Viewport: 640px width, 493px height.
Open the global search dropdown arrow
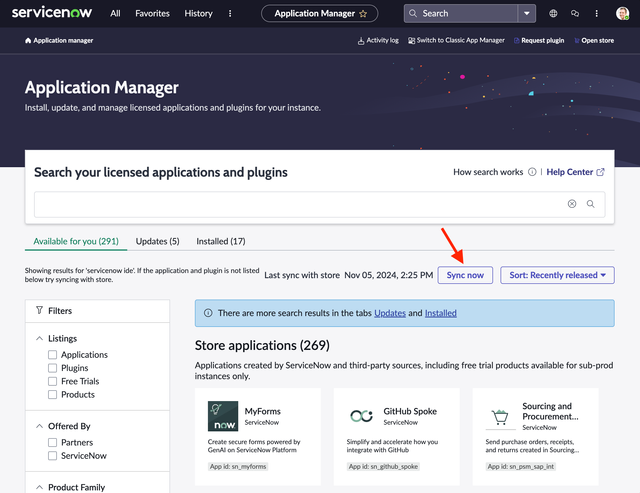527,13
